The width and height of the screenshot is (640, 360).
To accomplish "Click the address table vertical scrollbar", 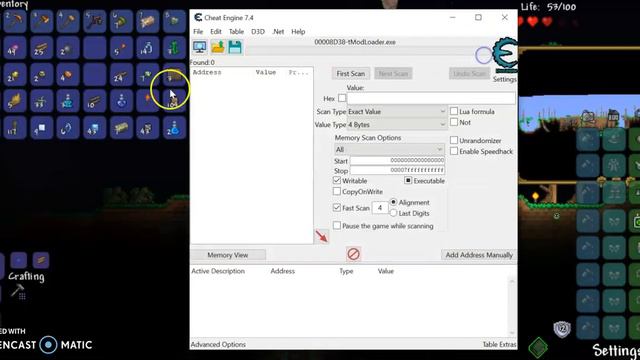I will coord(512,307).
